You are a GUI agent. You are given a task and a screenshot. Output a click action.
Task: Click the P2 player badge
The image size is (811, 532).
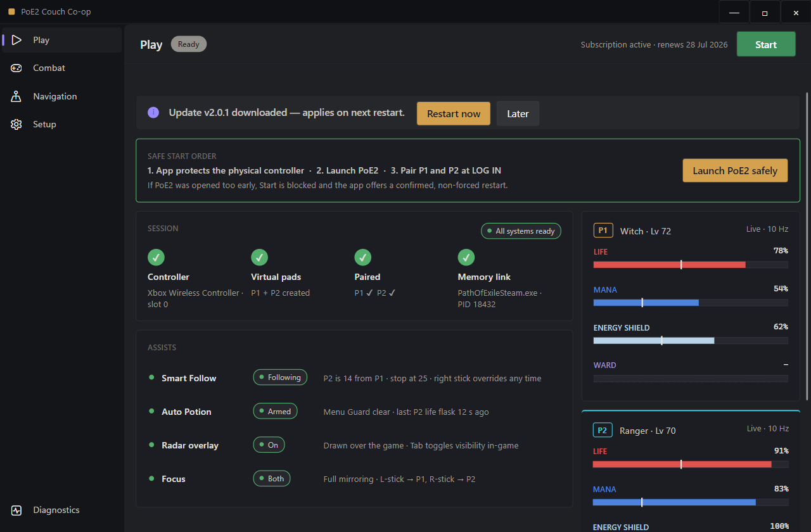click(603, 430)
